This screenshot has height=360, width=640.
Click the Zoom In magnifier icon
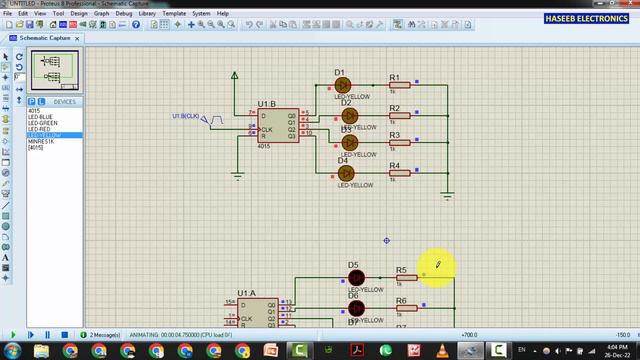[x=201, y=25]
